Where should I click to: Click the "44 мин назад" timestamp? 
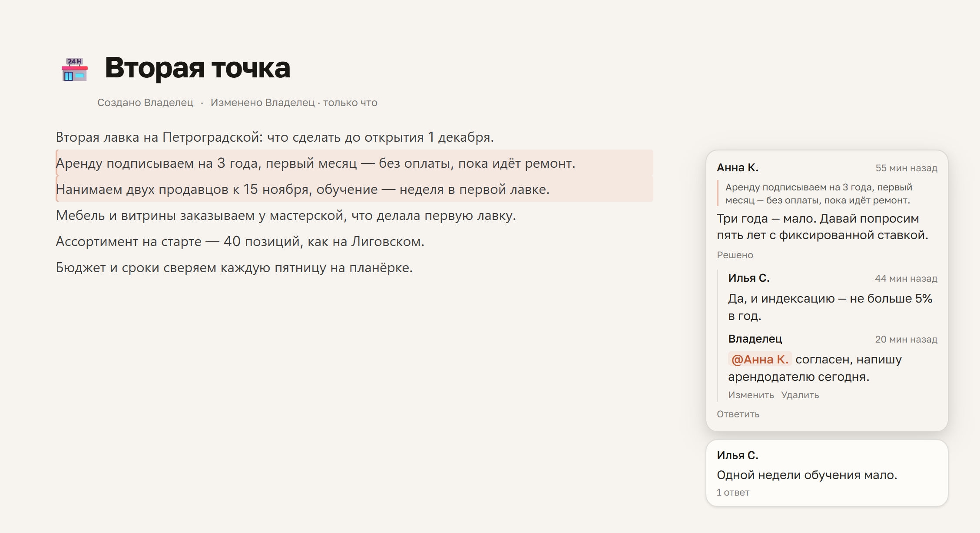point(906,279)
